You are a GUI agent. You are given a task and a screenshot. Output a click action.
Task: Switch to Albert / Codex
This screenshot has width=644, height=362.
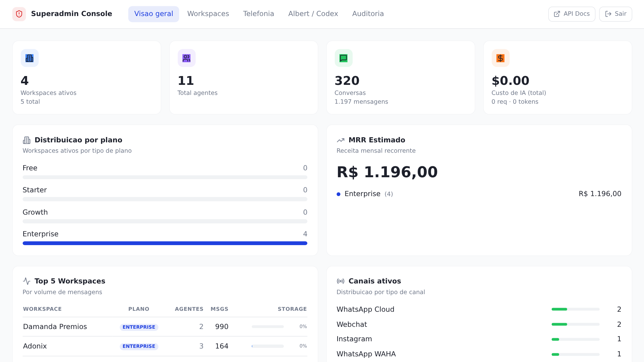pos(313,14)
